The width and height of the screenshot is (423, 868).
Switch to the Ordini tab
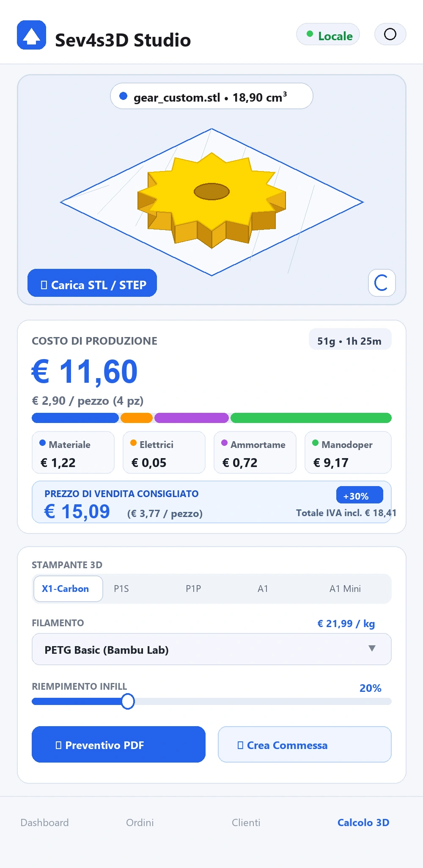point(140,822)
